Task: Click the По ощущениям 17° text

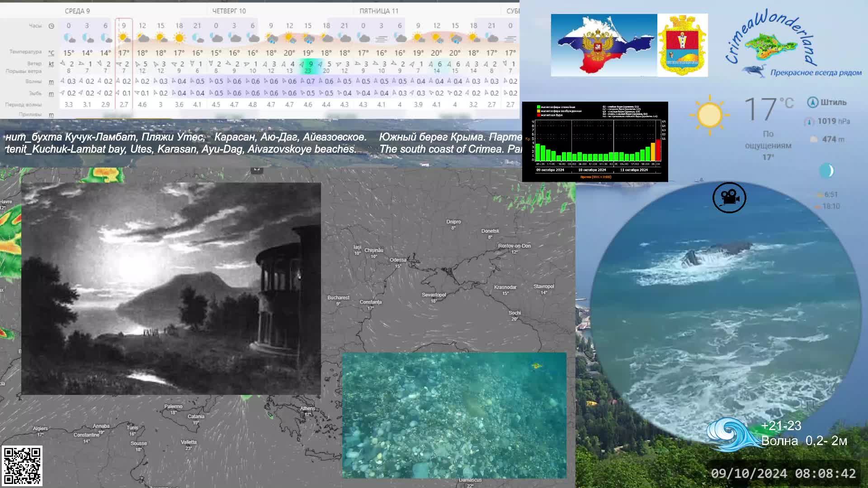Action: pyautogui.click(x=768, y=145)
